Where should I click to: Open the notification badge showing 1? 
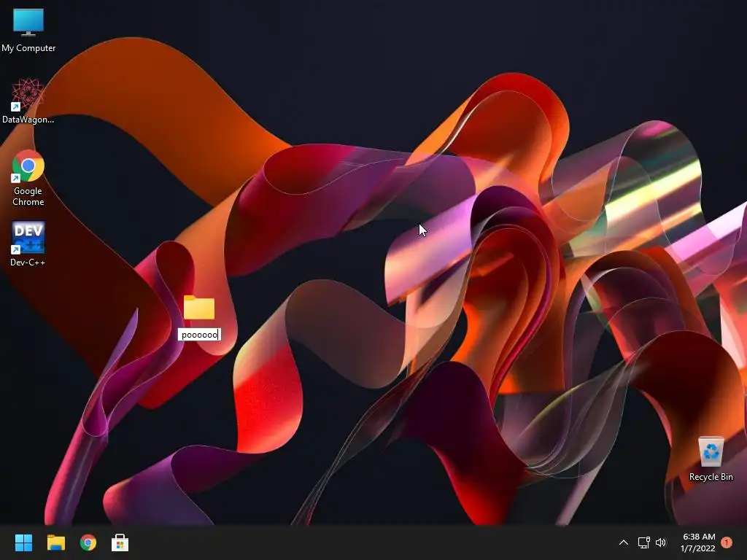click(727, 542)
